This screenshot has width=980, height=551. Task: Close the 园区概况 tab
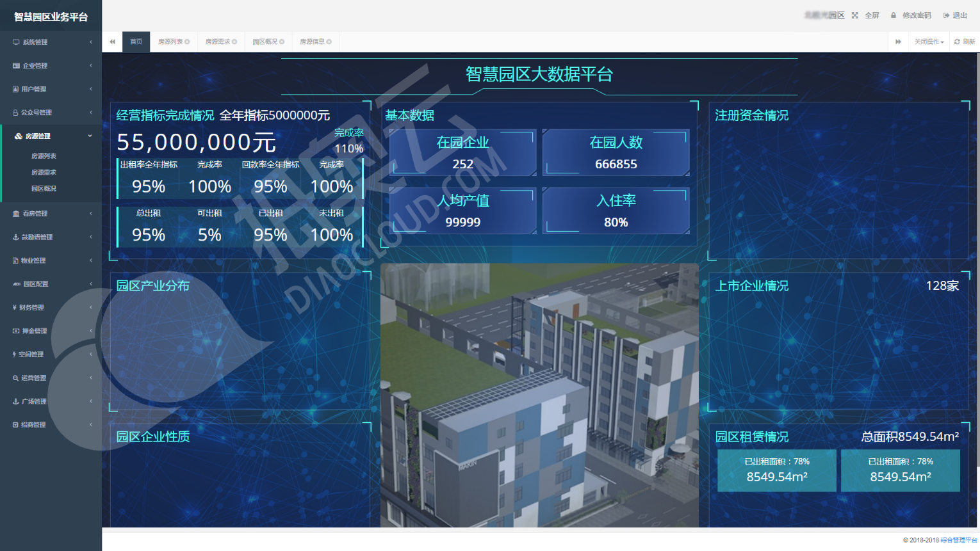point(282,42)
